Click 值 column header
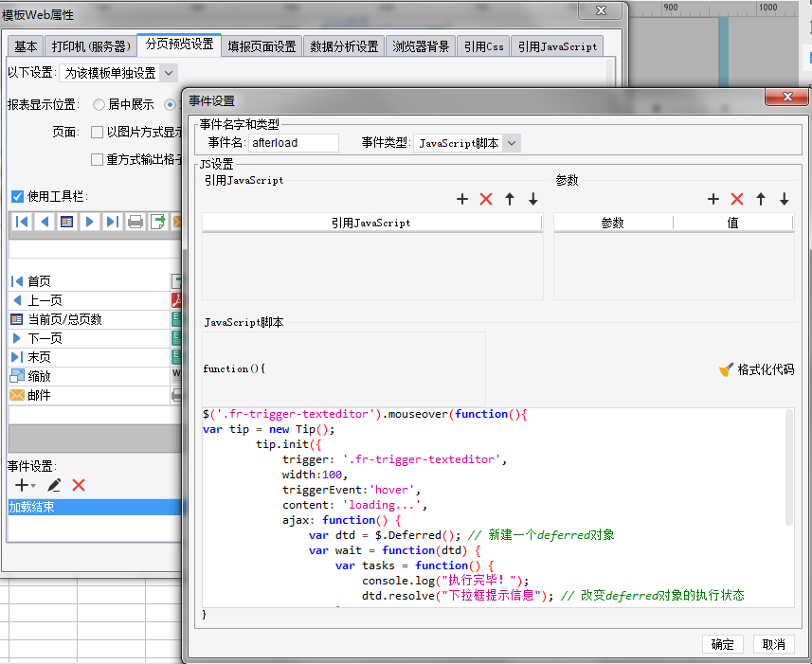The image size is (812, 664). [732, 223]
